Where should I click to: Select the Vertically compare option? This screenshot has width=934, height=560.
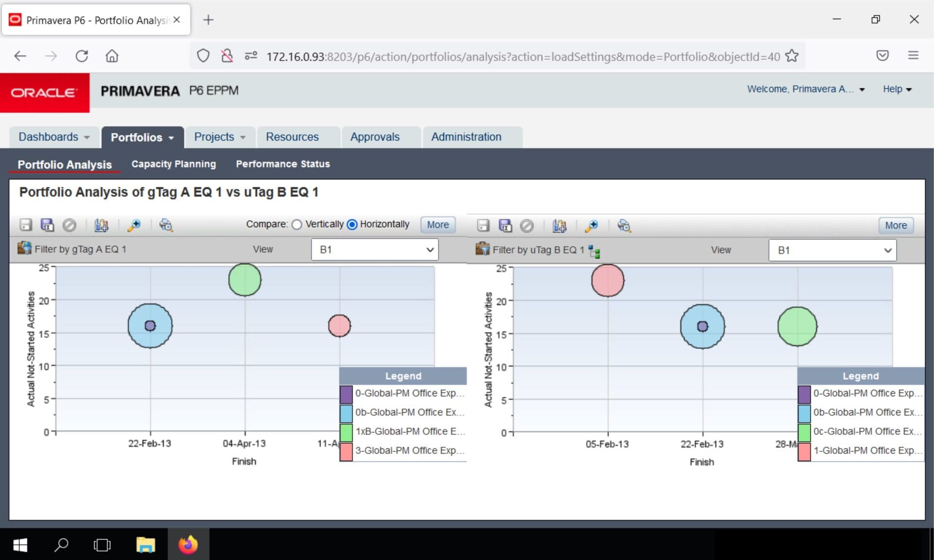(297, 225)
